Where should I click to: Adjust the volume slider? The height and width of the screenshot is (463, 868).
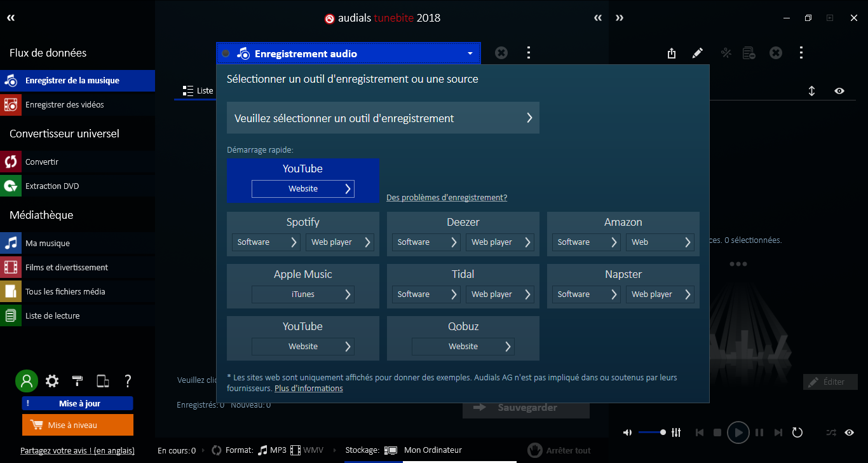(652, 432)
